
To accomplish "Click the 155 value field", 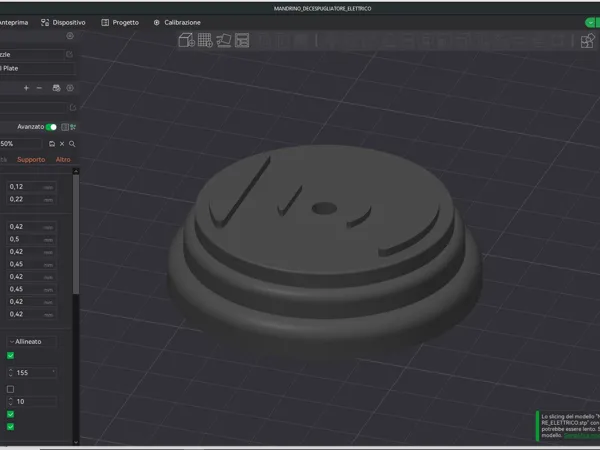I will point(33,373).
